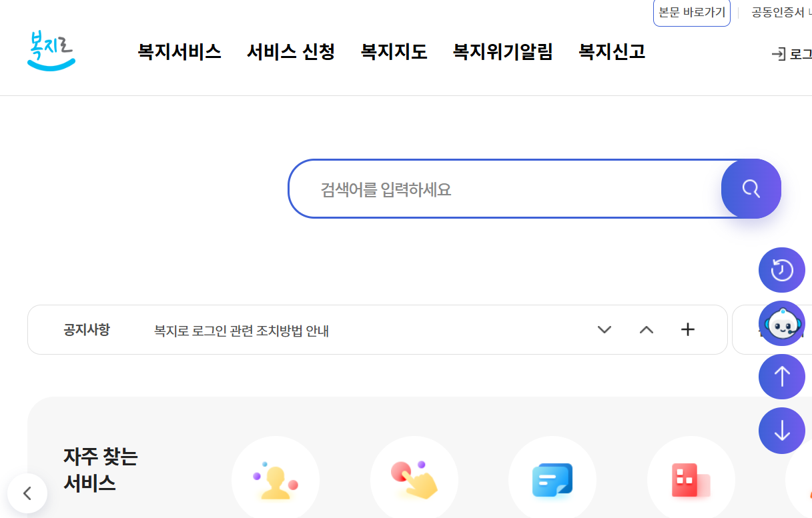Open the 복지서비스 menu
Image resolution: width=812 pixels, height=518 pixels.
point(179,52)
